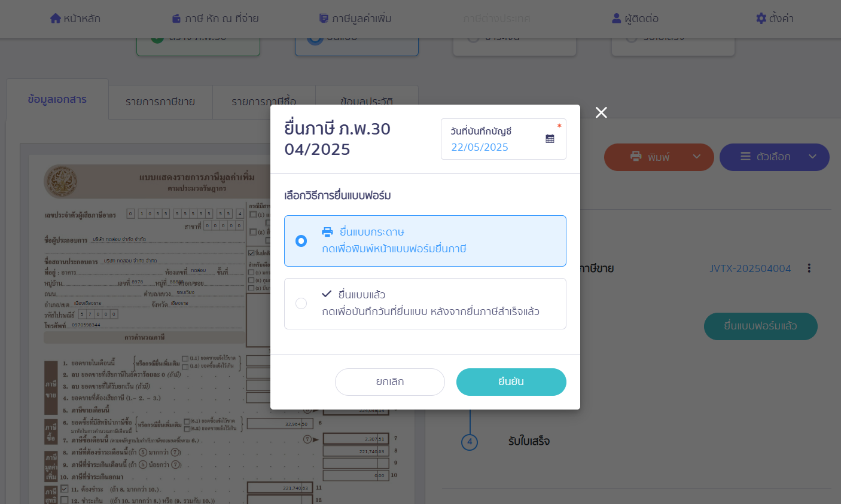Click the checkmark icon for ยื่นแบบแล้ว
Image resolution: width=841 pixels, height=504 pixels.
pos(327,294)
